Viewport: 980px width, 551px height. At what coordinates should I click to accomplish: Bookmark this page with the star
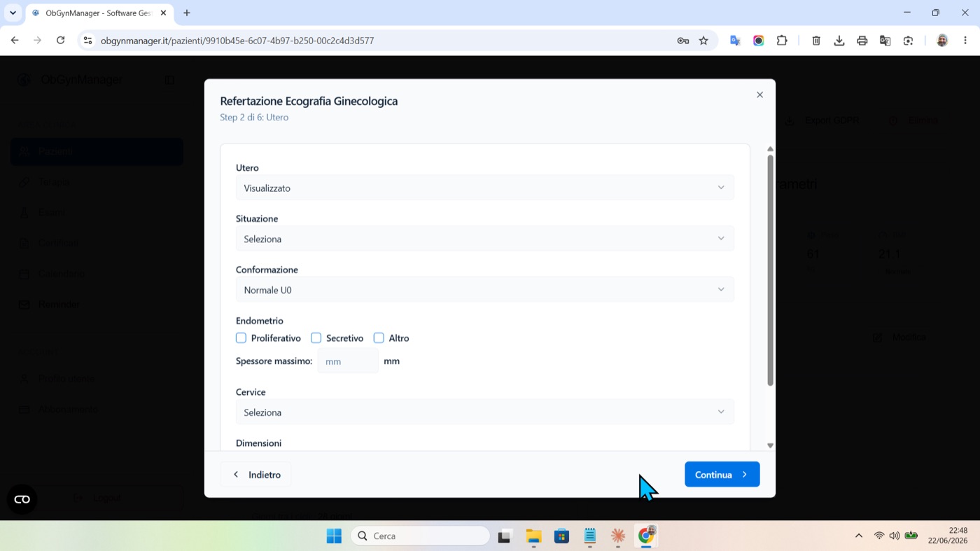click(x=703, y=41)
